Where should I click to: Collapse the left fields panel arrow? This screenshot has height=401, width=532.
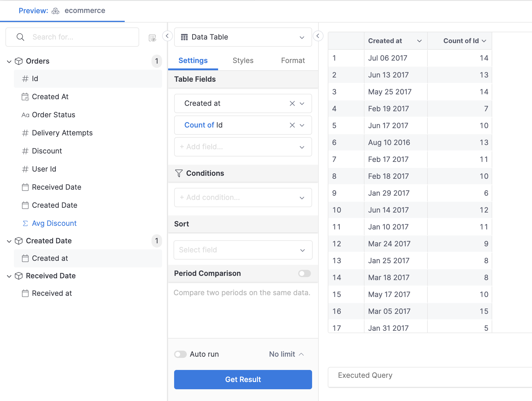click(x=167, y=36)
